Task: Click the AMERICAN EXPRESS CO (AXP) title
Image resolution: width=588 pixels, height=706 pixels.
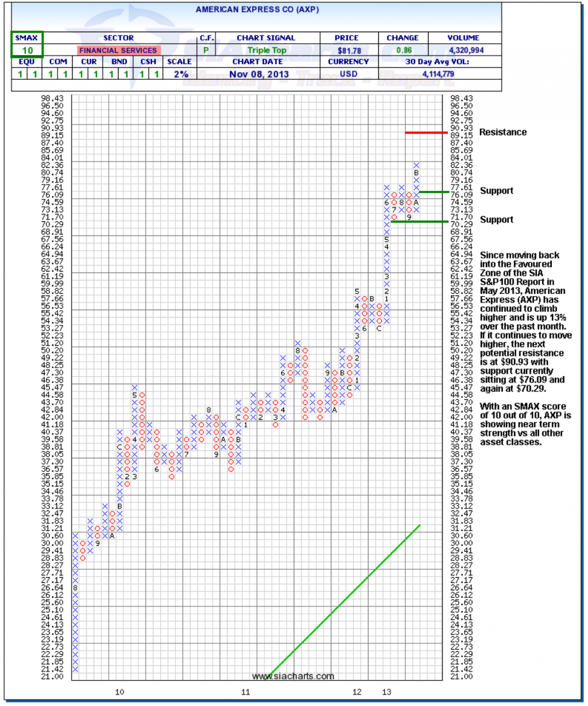Action: click(x=257, y=10)
